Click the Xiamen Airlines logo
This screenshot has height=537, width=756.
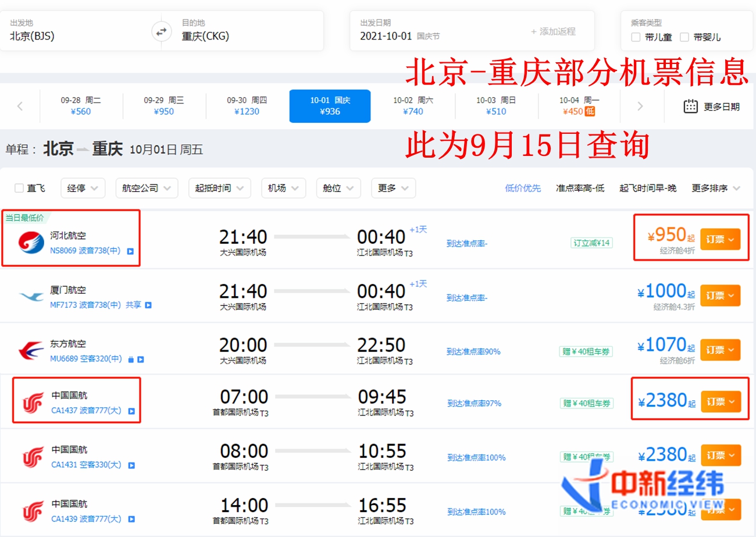[31, 297]
